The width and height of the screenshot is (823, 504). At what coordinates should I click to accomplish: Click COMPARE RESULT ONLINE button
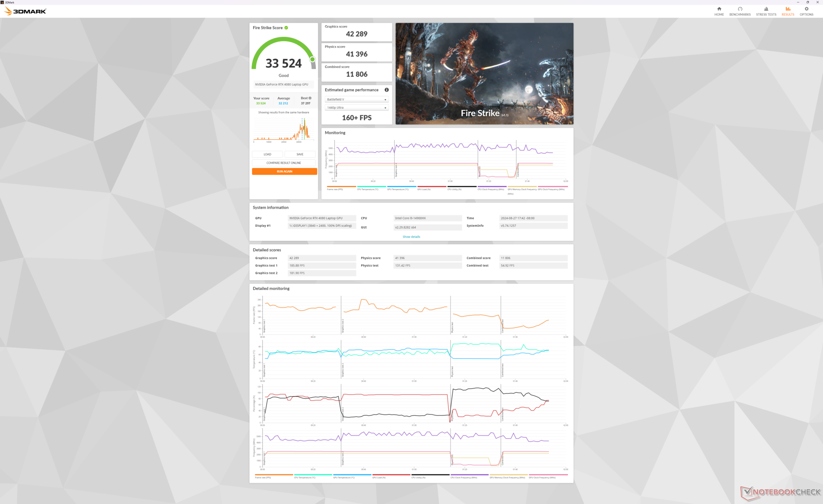[x=284, y=163]
